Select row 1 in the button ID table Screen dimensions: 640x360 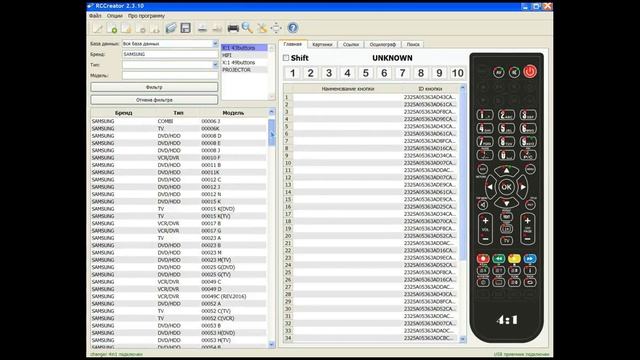click(371, 97)
